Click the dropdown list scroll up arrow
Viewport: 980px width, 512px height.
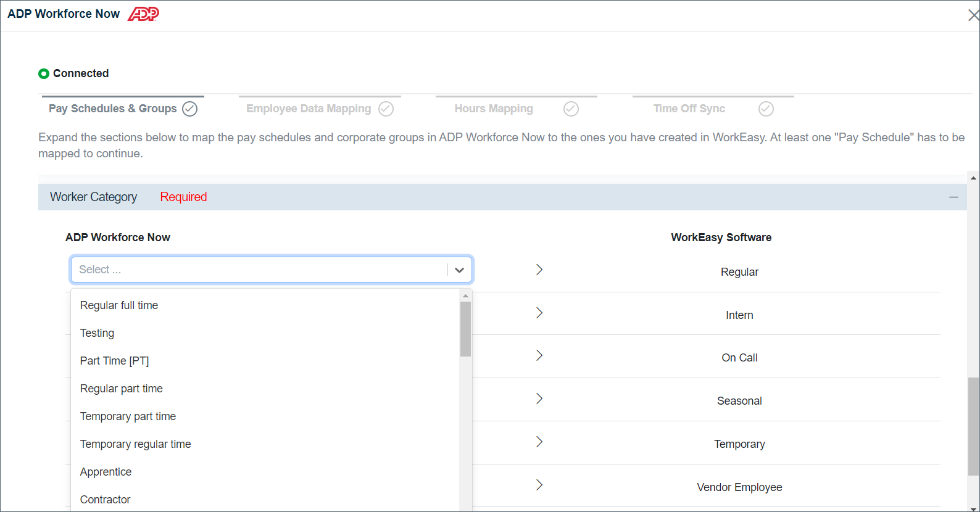[x=465, y=296]
